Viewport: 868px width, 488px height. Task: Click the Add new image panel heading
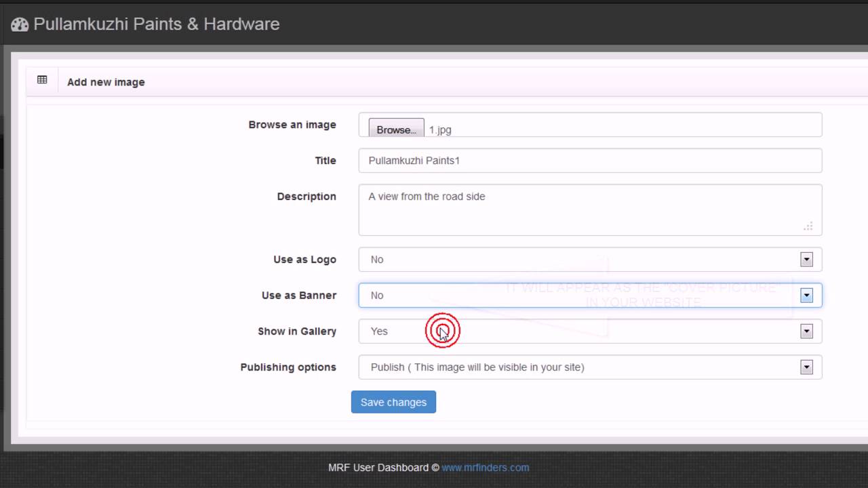pyautogui.click(x=106, y=82)
